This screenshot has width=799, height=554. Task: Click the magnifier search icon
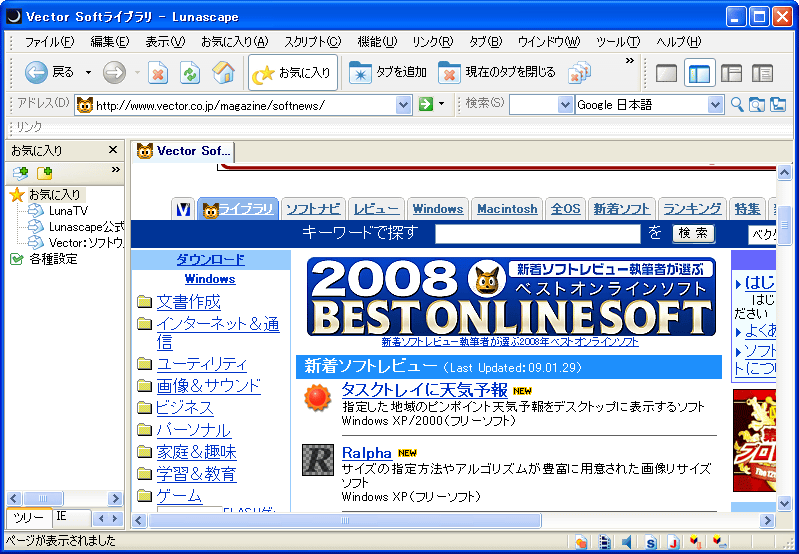tap(737, 104)
